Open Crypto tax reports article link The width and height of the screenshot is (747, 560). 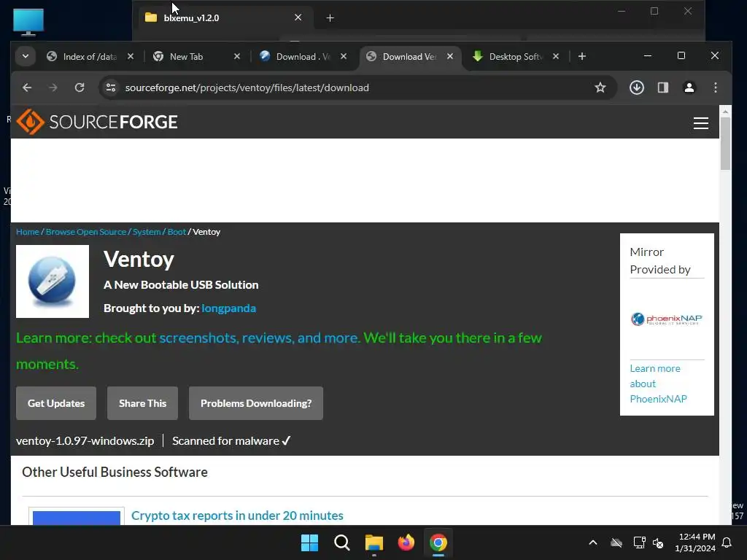coord(237,516)
